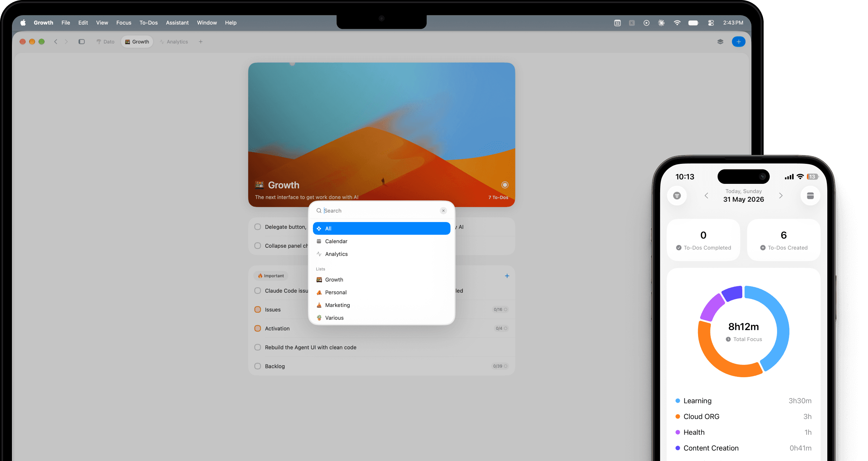The image size is (868, 461).
Task: Select the All option in the list
Action: click(x=381, y=228)
